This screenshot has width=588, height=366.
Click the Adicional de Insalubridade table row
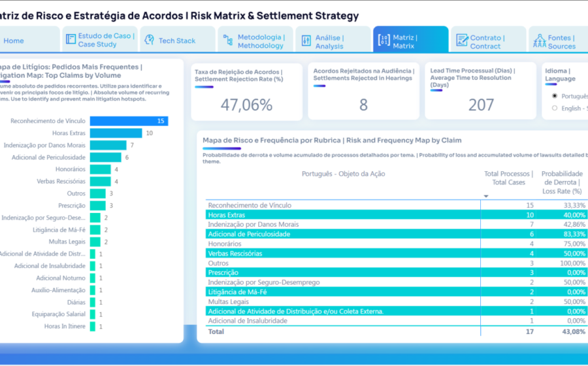[x=397, y=321]
